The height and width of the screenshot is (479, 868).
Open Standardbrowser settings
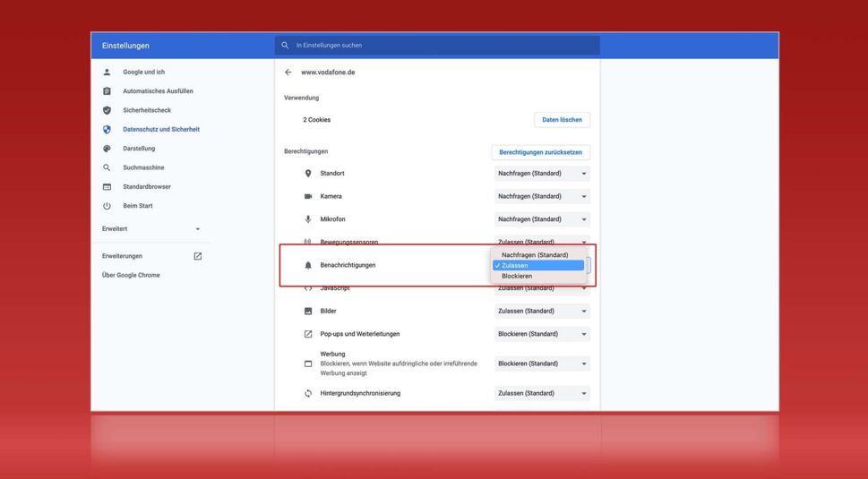click(147, 187)
